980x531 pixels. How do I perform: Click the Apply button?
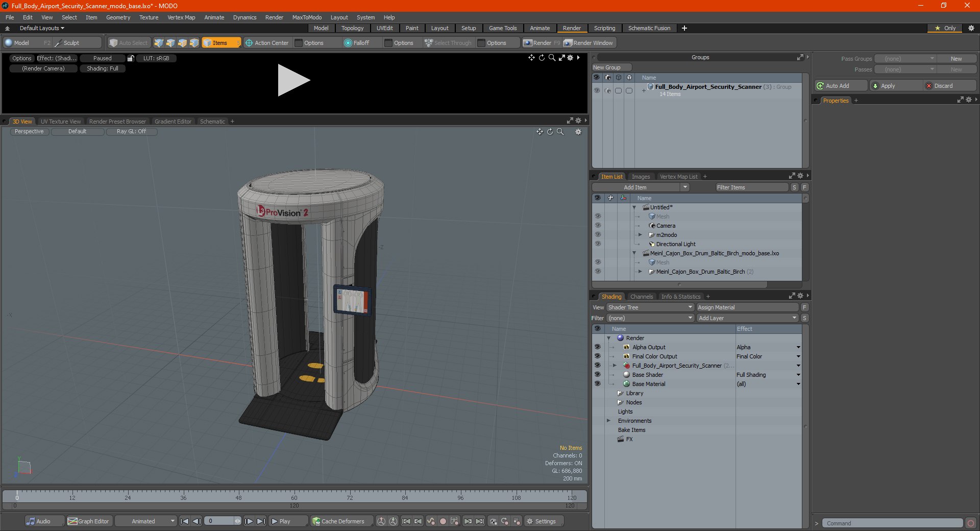point(896,86)
